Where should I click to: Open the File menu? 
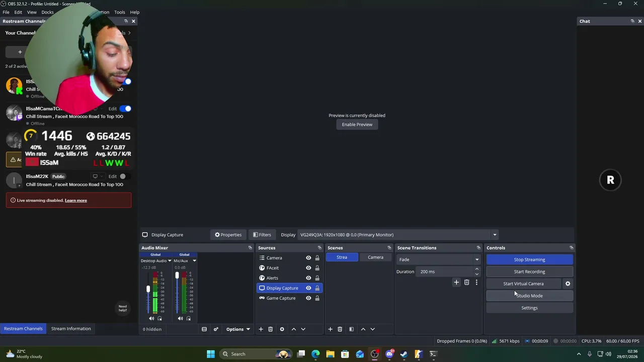point(6,12)
